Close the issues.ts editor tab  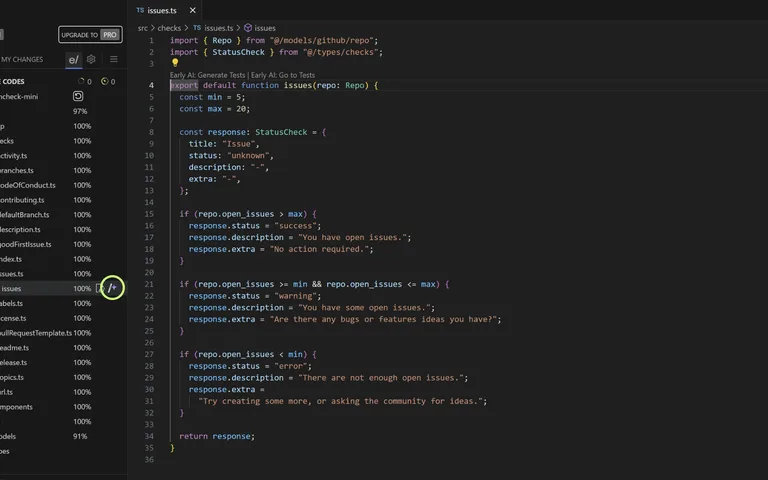point(192,10)
